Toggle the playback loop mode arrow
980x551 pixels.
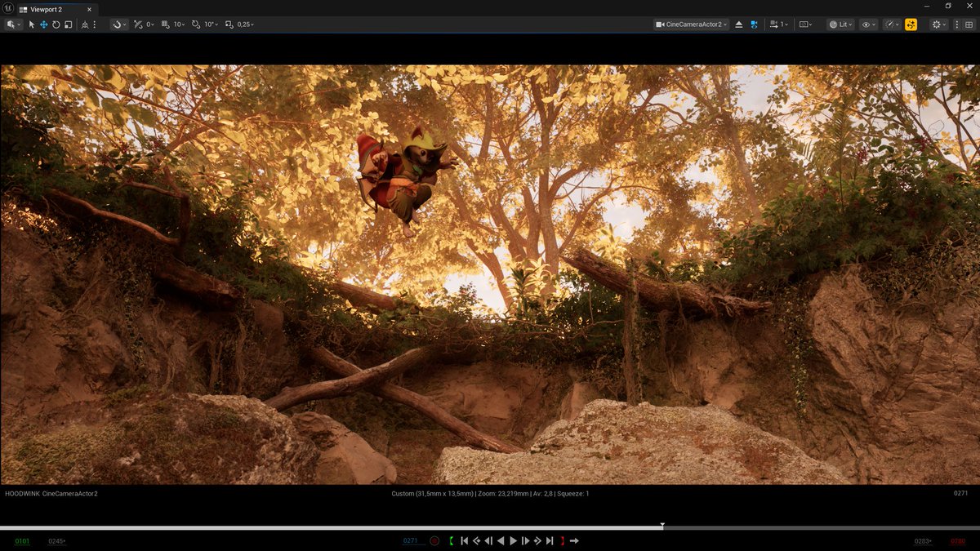(574, 540)
